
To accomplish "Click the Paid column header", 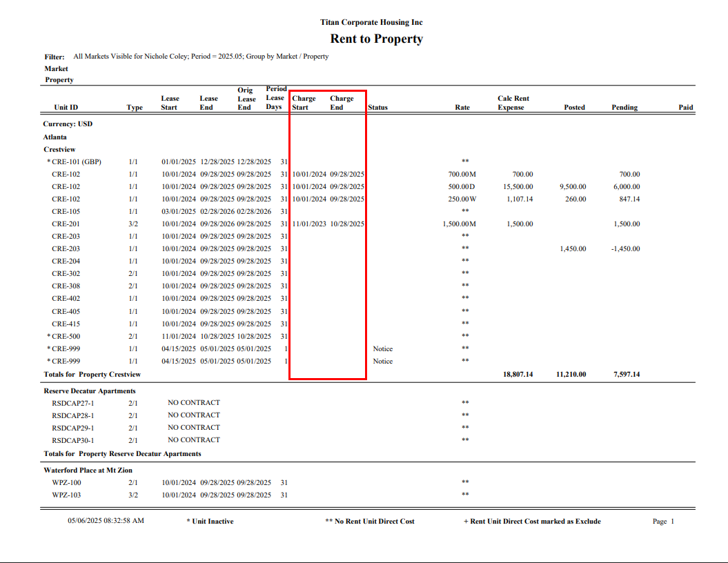I will (x=685, y=108).
